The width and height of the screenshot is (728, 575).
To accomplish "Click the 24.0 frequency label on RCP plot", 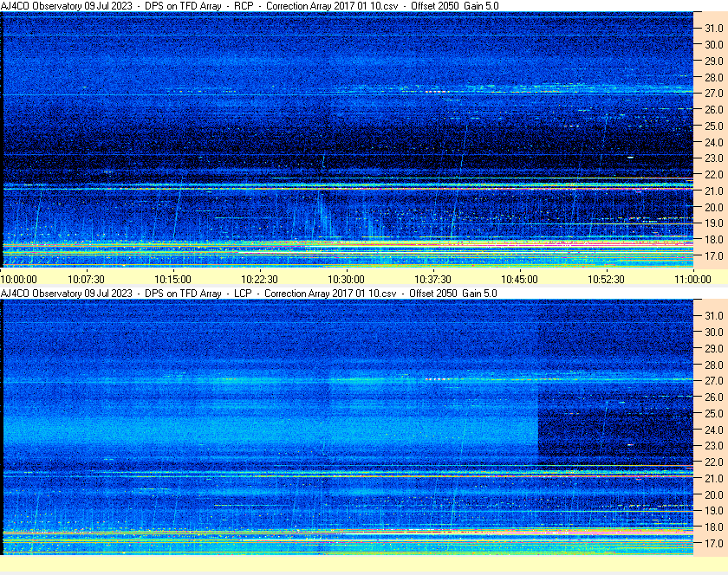I will (714, 142).
